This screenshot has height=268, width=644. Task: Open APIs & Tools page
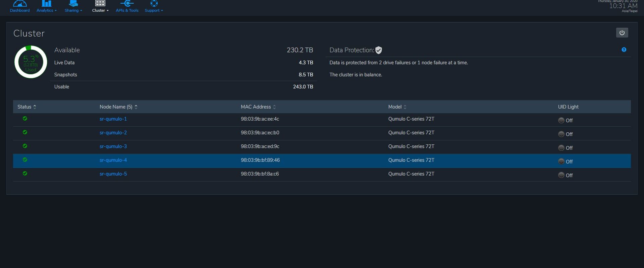[x=127, y=10]
